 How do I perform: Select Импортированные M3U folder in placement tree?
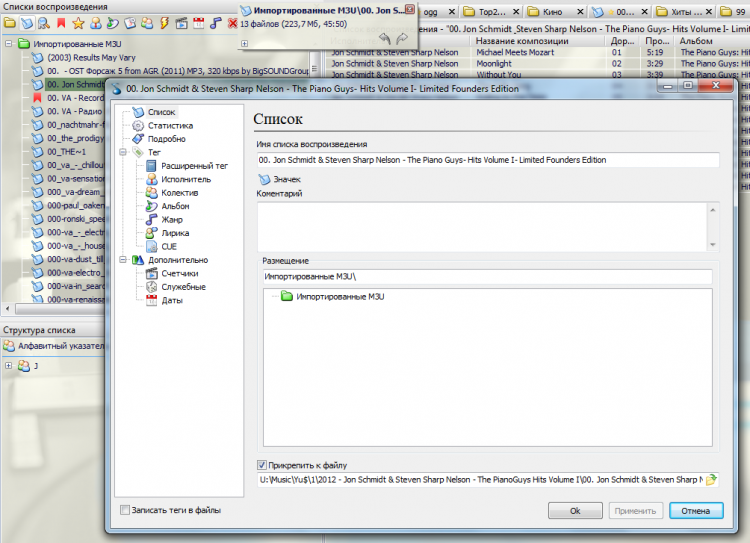pyautogui.click(x=340, y=297)
